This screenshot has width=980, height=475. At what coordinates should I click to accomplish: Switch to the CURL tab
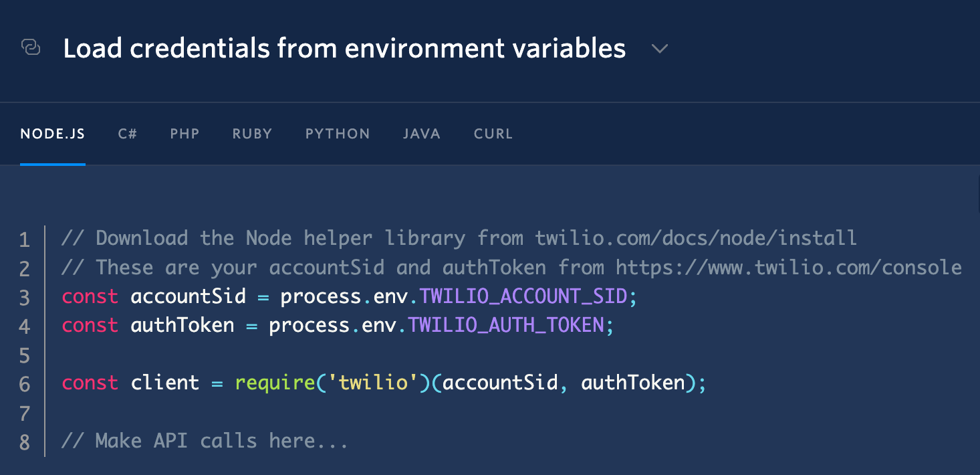tap(493, 134)
